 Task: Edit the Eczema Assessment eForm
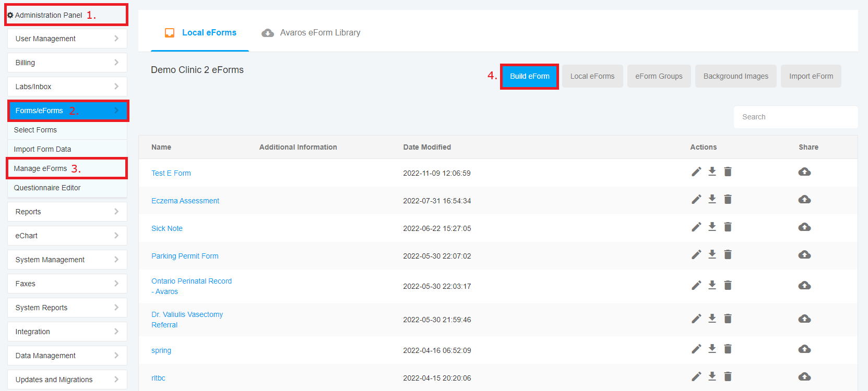pos(696,200)
